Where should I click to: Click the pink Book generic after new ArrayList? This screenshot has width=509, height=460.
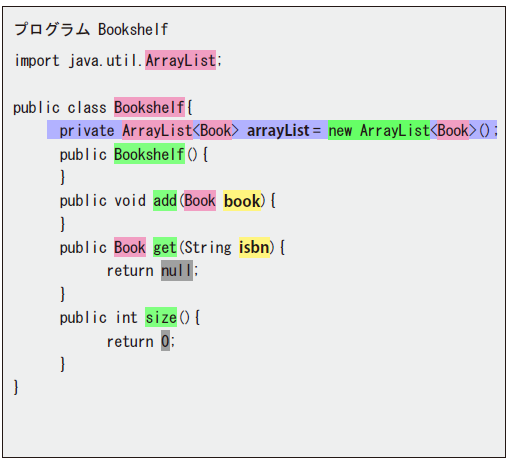coord(453,130)
